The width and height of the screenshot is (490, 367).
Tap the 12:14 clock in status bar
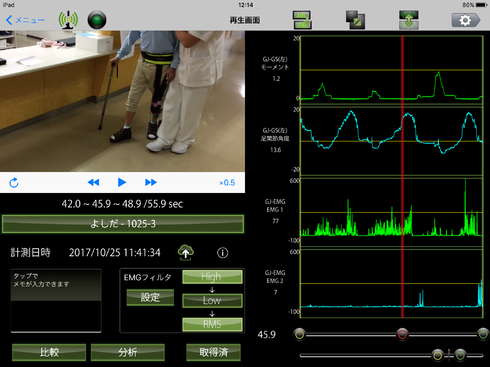click(245, 5)
